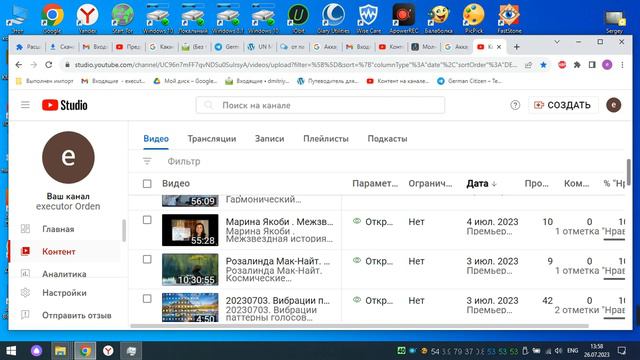
Task: Open the FastStone desktop shortcut
Action: click(x=509, y=18)
